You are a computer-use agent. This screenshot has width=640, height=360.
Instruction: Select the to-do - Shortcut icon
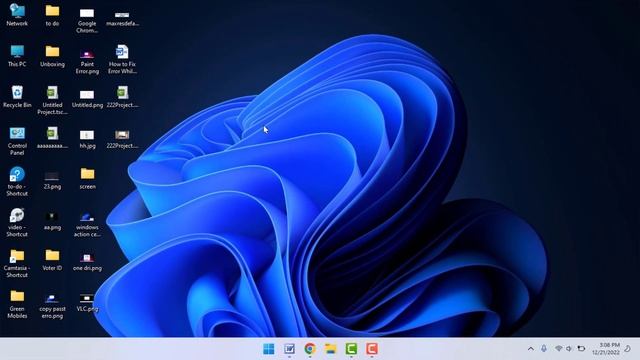pos(17,182)
